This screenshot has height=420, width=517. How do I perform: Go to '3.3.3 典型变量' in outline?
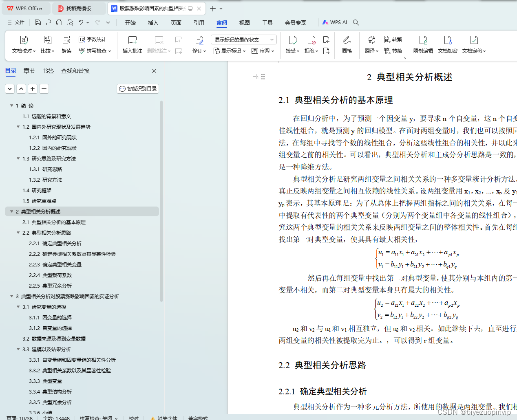[45, 381]
